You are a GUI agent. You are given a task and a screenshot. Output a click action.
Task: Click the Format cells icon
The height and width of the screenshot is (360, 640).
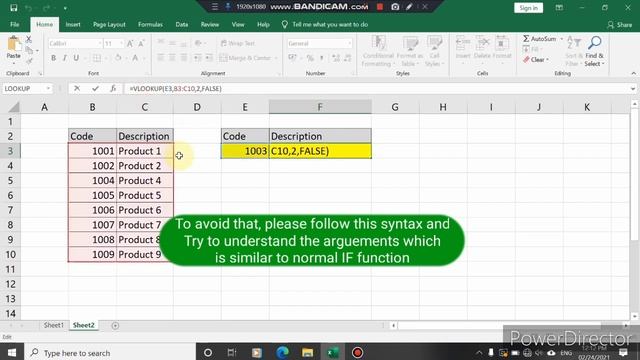[502, 43]
